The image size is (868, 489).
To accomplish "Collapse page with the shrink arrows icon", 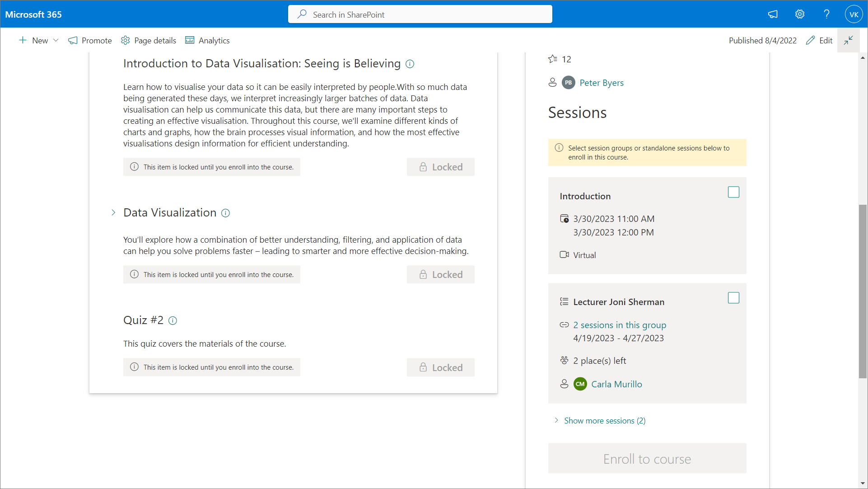I will [848, 40].
